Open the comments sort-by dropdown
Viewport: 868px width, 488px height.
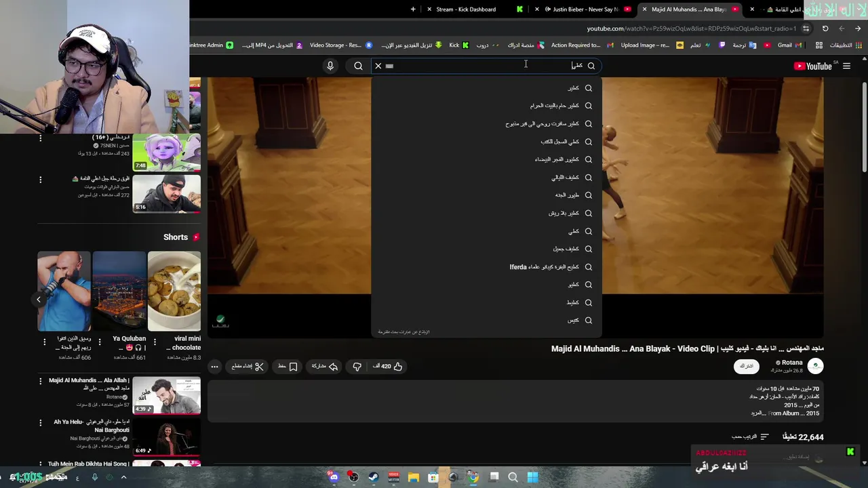751,436
